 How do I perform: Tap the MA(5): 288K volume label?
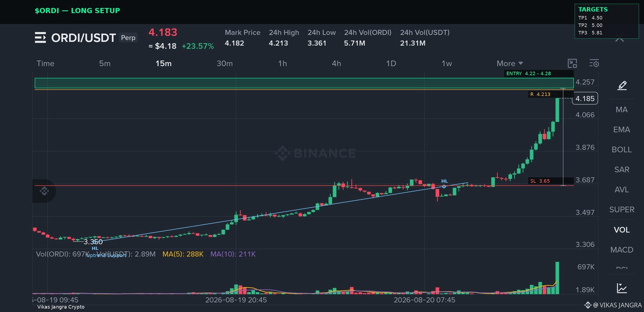pos(183,254)
